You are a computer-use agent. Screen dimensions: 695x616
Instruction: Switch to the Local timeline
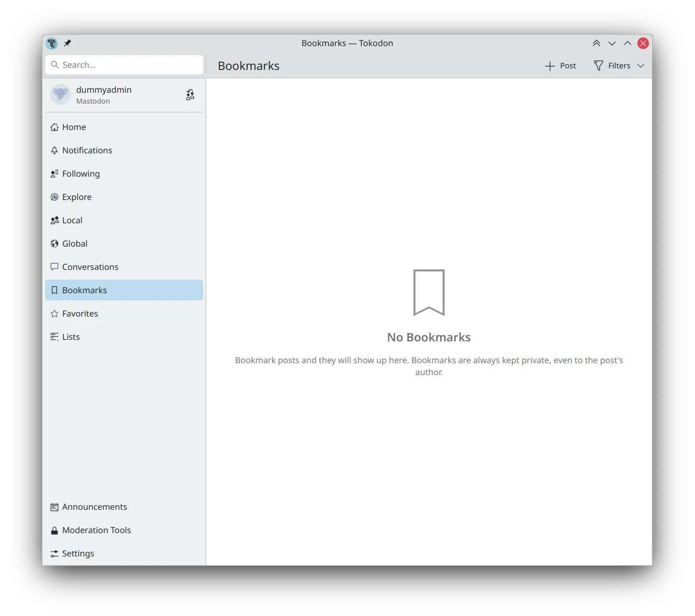tap(124, 221)
